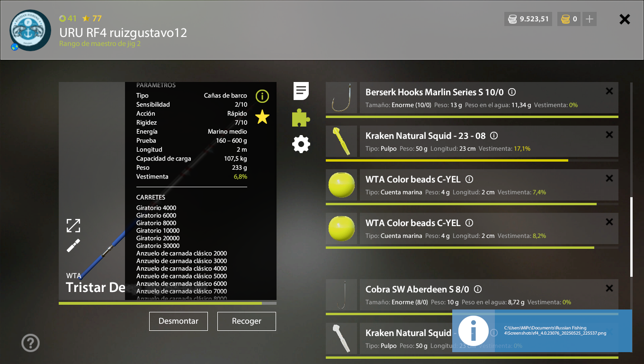
Task: Show info for WTA Color beads with 7,4% wear
Action: (469, 179)
